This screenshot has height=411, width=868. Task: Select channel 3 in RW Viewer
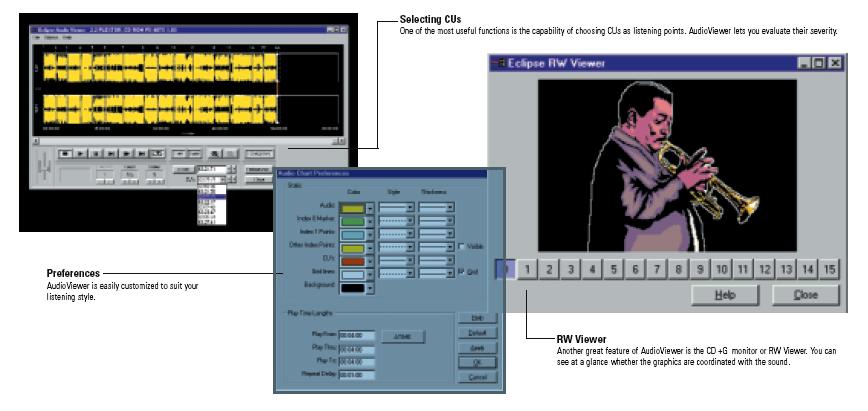pos(571,270)
